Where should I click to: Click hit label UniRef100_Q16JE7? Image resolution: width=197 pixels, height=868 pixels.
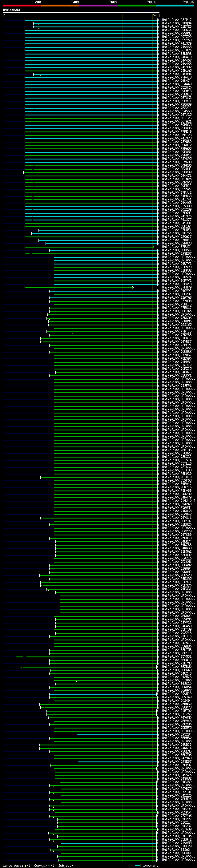point(176,365)
